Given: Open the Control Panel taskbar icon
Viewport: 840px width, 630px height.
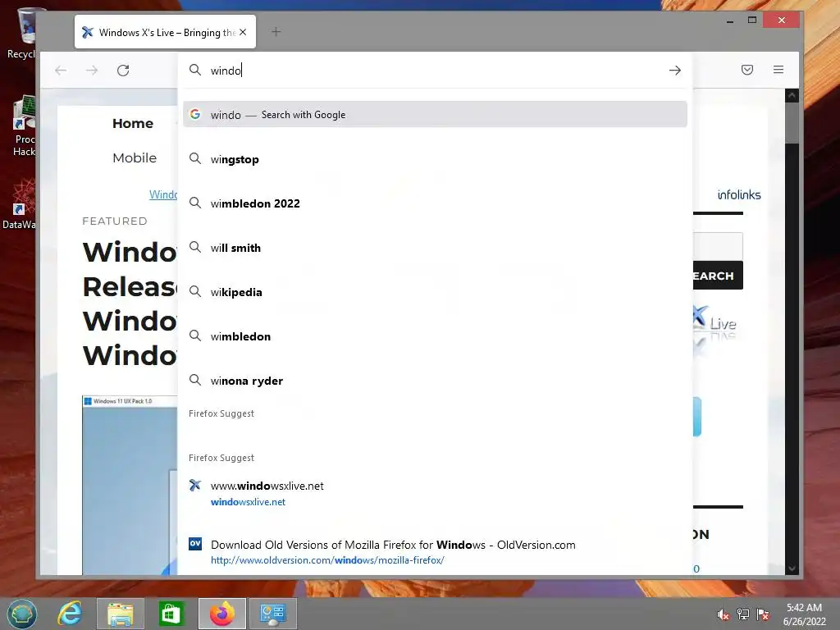Looking at the screenshot, I should [272, 614].
